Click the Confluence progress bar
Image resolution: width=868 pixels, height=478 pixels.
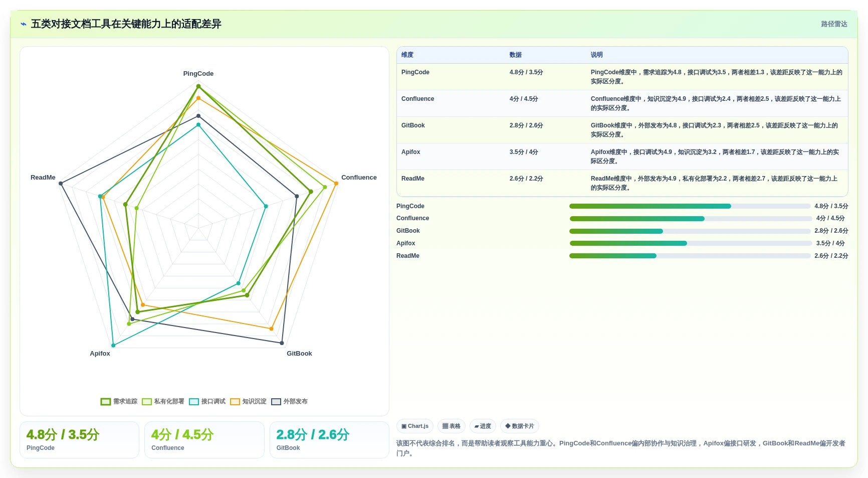click(691, 219)
